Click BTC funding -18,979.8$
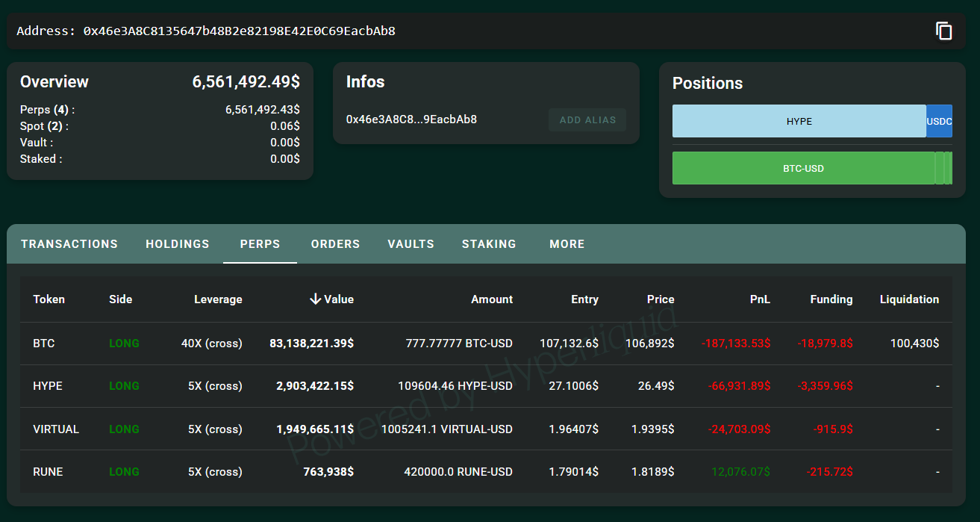This screenshot has height=522, width=980. click(825, 344)
